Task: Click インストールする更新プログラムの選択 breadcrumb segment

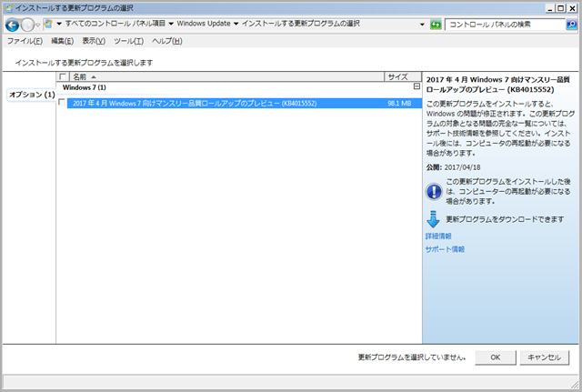Action: 301,24
